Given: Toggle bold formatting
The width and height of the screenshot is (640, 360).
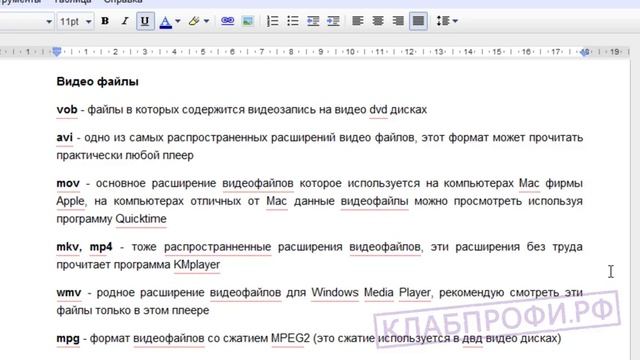Looking at the screenshot, I should click(x=105, y=21).
